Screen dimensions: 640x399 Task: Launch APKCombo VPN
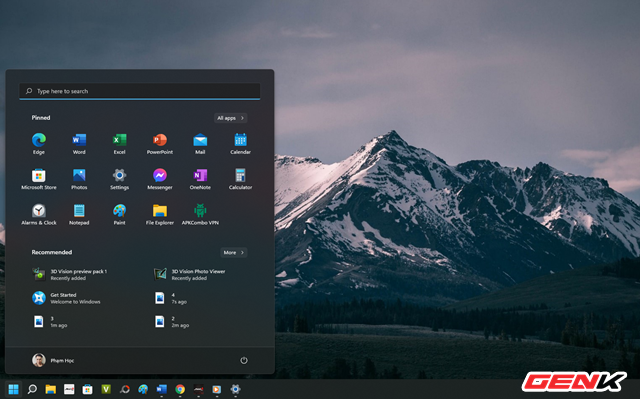(200, 215)
